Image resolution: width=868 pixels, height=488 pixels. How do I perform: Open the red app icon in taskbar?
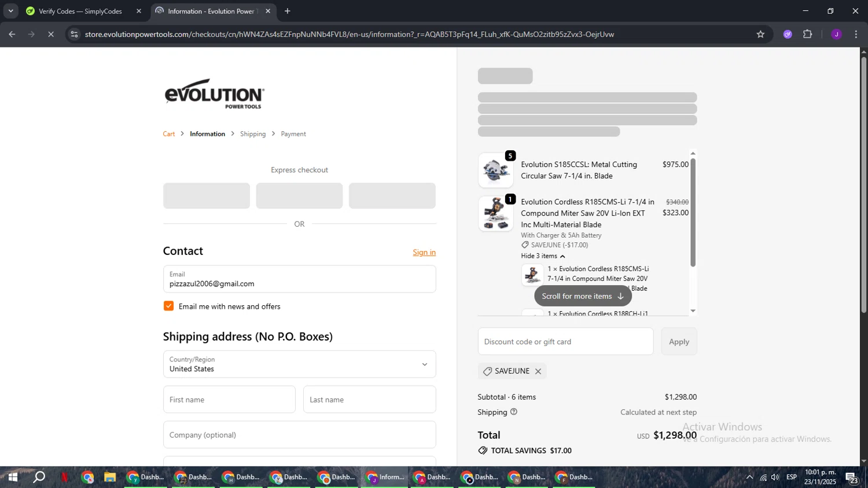(x=64, y=477)
